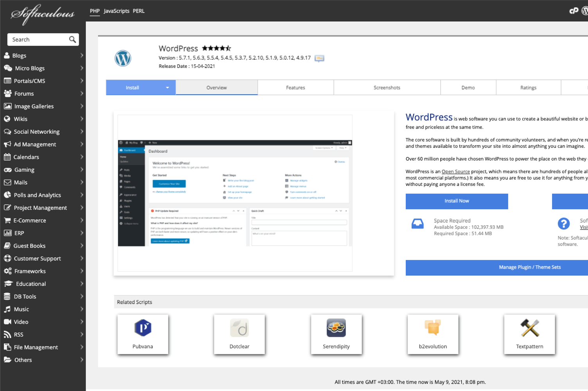Click the Install Now button
The width and height of the screenshot is (588, 391).
[x=457, y=201]
